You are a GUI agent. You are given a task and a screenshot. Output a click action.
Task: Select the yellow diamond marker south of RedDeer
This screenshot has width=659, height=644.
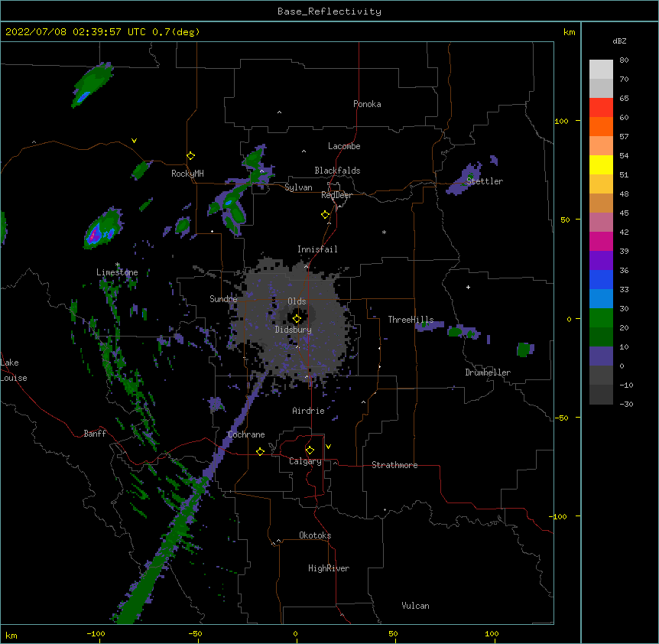[x=325, y=215]
